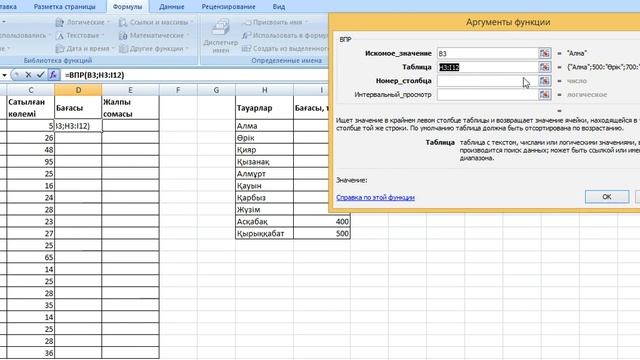Collapse dialog via Номер_столбца range icon
Viewport: 640px width, 360px height.
point(544,81)
